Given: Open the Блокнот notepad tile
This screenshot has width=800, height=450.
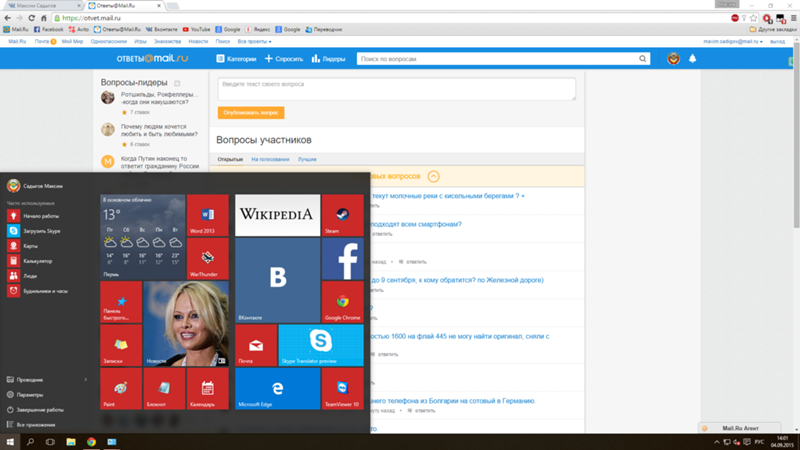Looking at the screenshot, I should point(164,388).
